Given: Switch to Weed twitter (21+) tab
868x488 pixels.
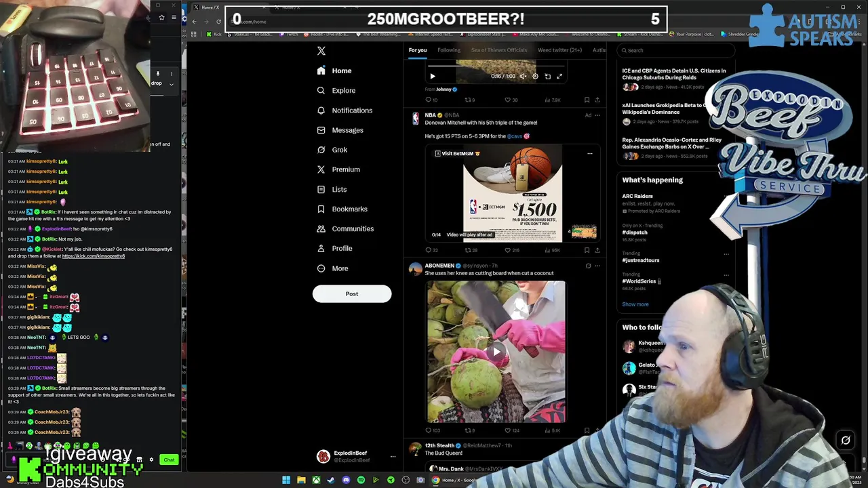Looking at the screenshot, I should pos(559,50).
